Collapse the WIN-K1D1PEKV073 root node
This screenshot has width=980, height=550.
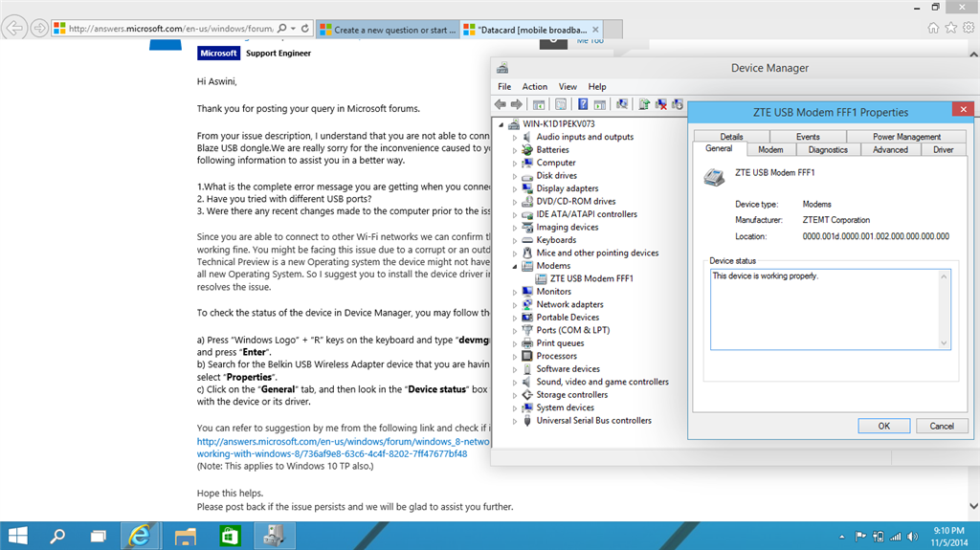click(501, 124)
